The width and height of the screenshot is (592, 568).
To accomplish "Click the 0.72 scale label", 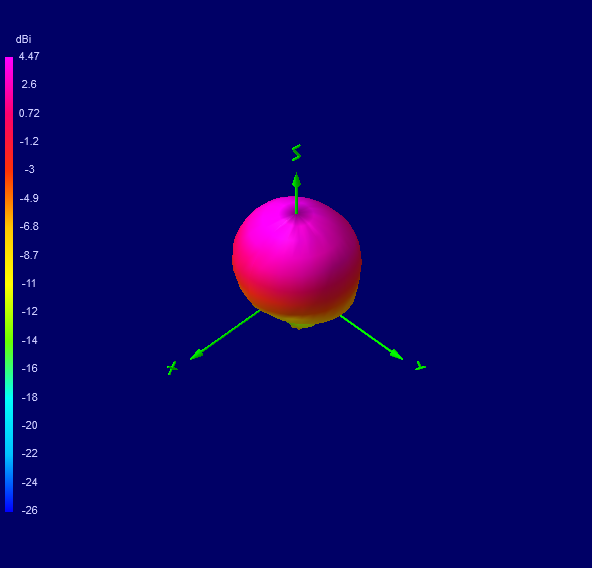I will click(x=29, y=113).
